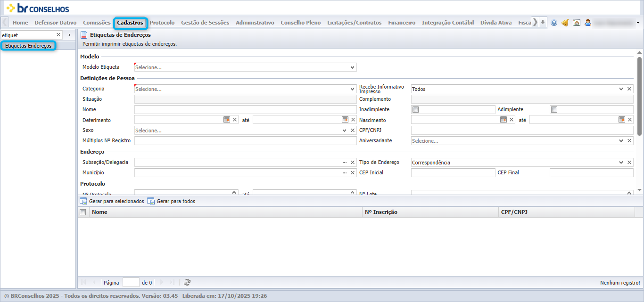The image size is (644, 302).
Task: Collapse the left sidebar panel arrow
Action: pyautogui.click(x=69, y=35)
